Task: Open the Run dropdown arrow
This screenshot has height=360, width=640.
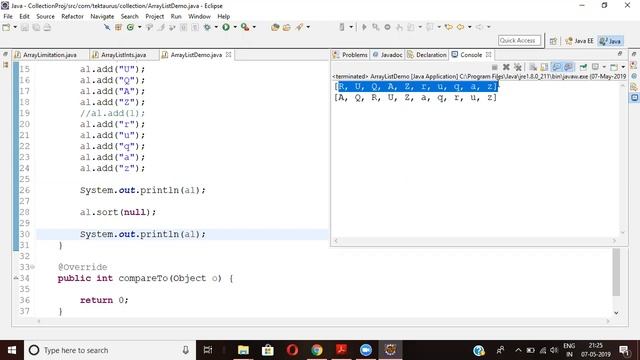Action: (x=235, y=27)
